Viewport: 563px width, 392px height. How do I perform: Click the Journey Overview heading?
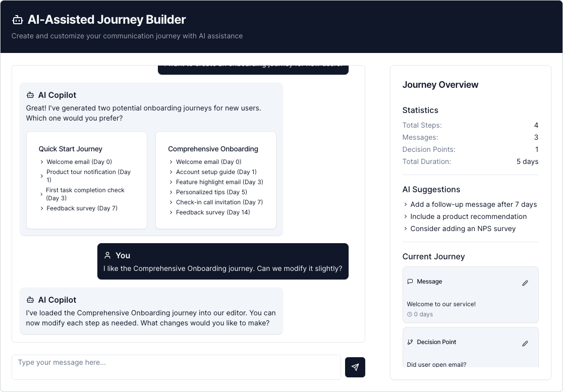point(440,85)
